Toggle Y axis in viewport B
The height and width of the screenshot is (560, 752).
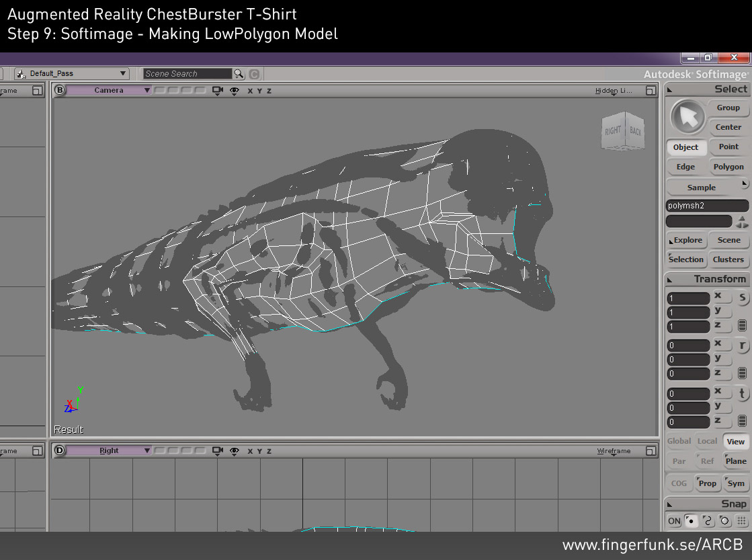(x=259, y=91)
